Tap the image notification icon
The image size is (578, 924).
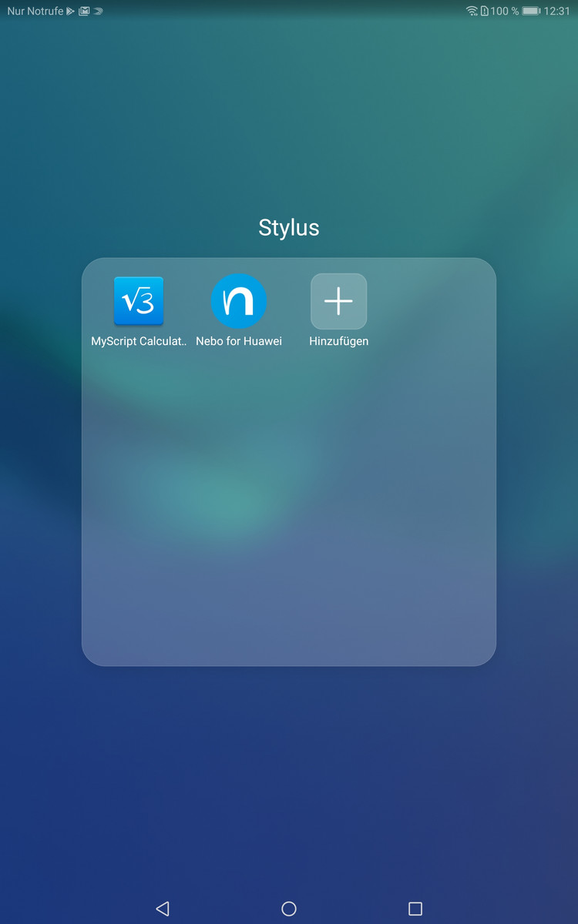84,11
